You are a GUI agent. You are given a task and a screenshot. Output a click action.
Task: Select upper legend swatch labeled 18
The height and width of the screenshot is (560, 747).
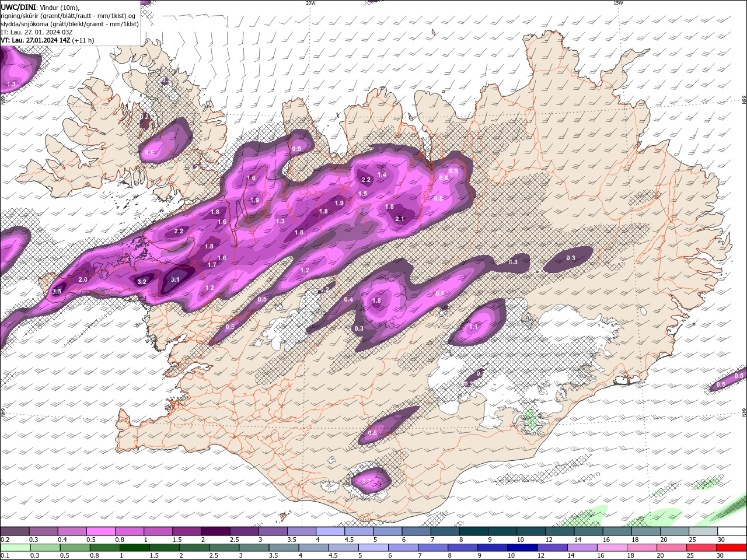point(646,531)
